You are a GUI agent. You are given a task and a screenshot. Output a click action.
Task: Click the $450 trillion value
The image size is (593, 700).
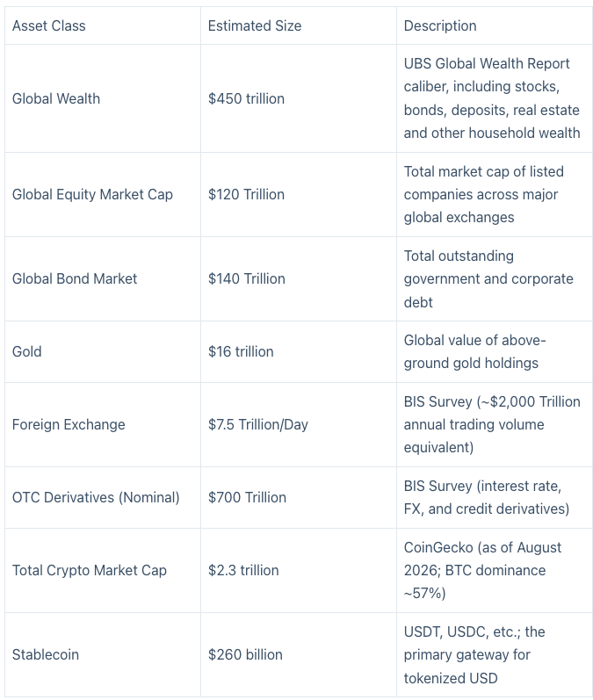246,98
